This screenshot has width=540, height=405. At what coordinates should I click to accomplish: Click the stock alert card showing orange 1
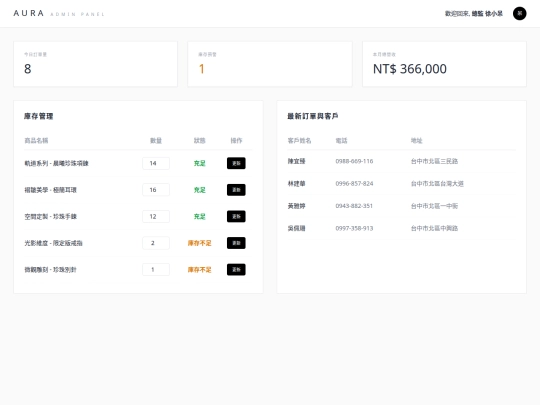click(270, 64)
